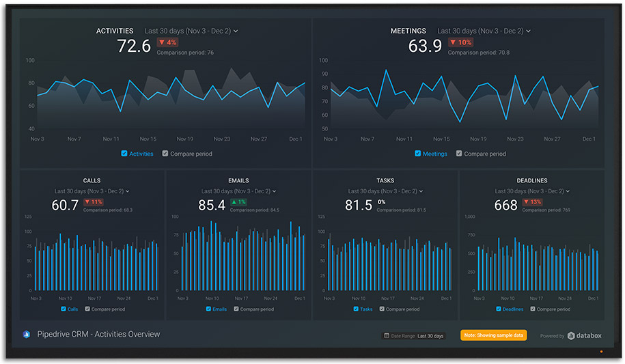Click the Note: Showing sample data button

tap(493, 335)
